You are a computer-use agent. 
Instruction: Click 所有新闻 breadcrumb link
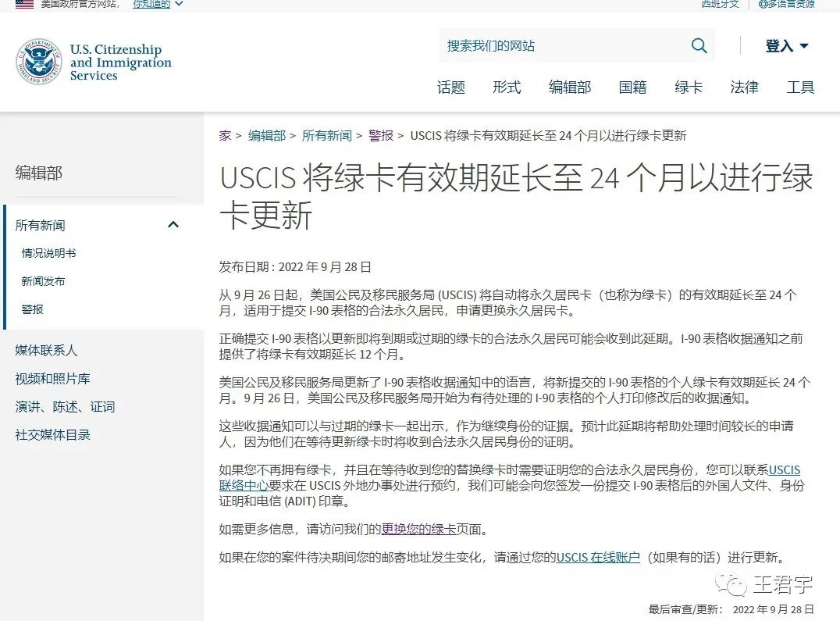coord(327,136)
